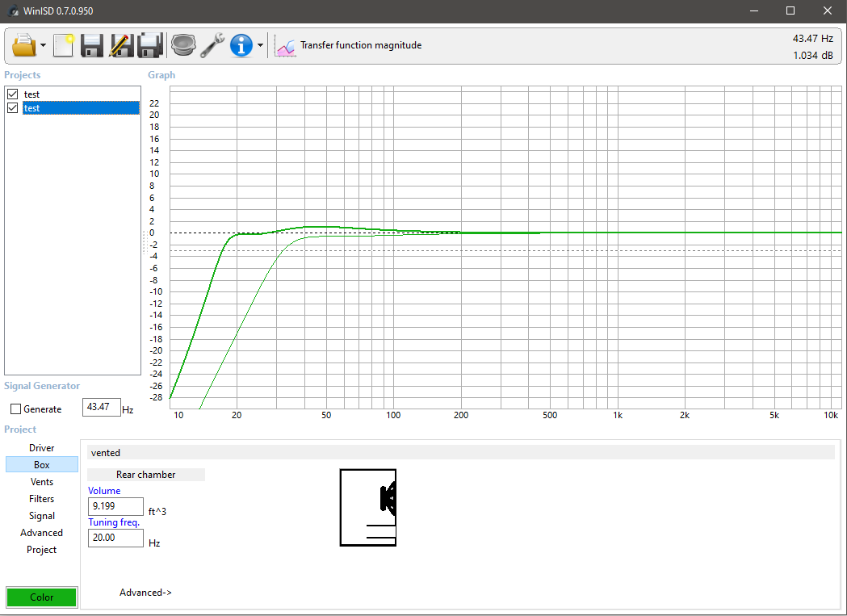Image resolution: width=847 pixels, height=616 pixels.
Task: Click the signal generator frequency field
Action: tap(102, 407)
